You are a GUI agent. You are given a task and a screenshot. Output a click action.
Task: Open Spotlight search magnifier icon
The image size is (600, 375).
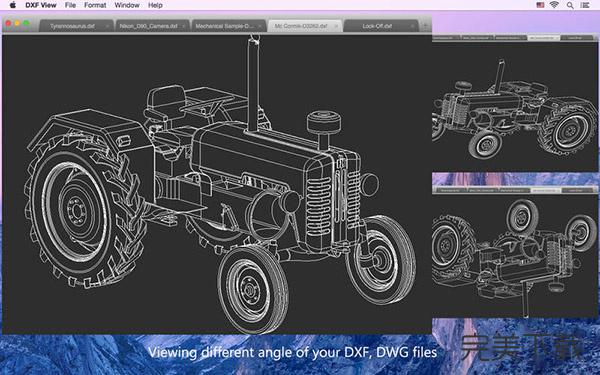[570, 5]
